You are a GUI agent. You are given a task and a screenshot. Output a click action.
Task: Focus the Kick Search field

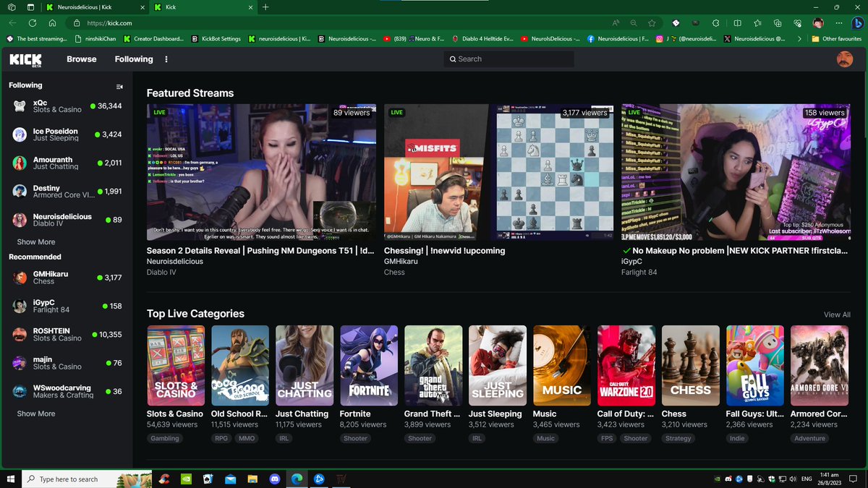click(x=509, y=59)
